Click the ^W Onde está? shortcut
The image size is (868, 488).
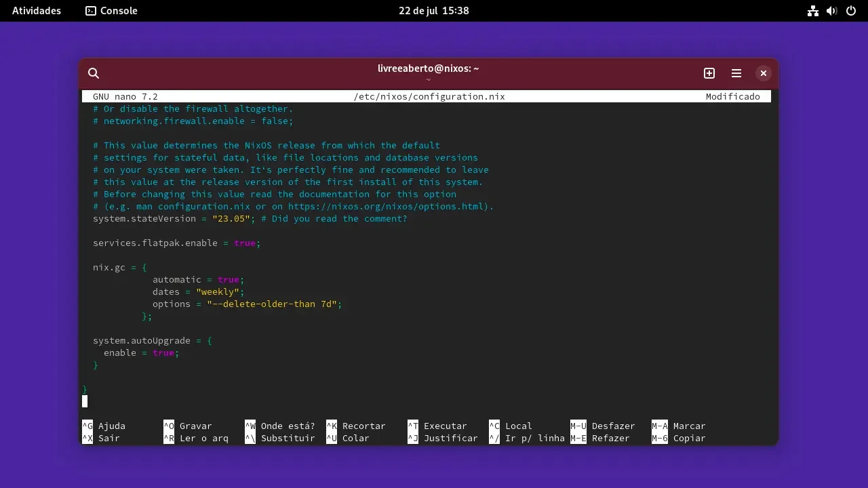click(x=280, y=426)
